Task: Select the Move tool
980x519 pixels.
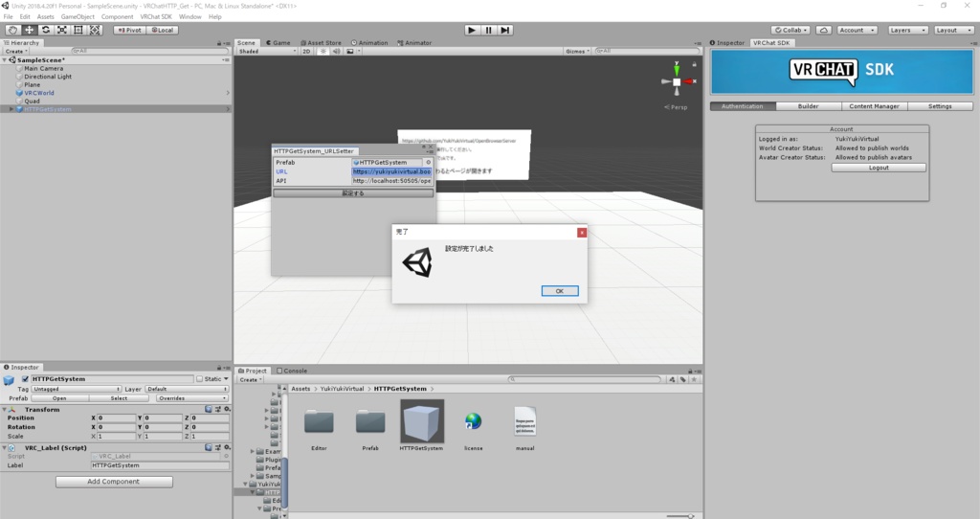Action: pos(29,30)
